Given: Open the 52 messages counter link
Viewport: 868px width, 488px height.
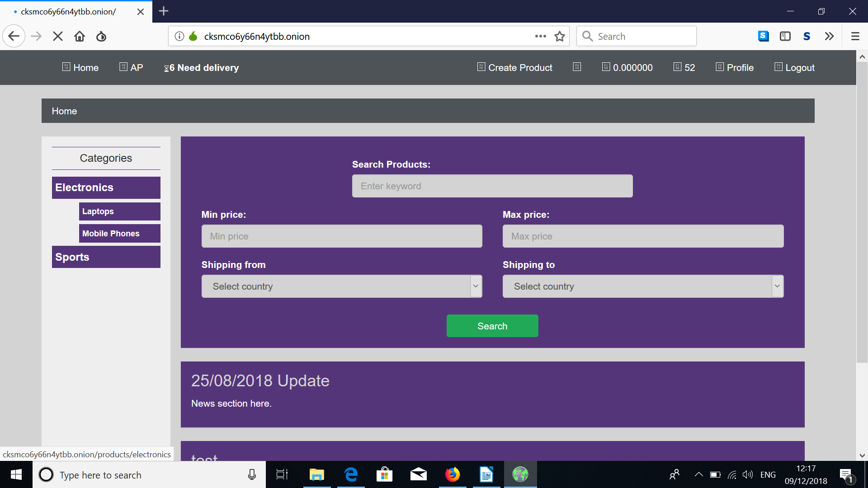Looking at the screenshot, I should point(684,67).
